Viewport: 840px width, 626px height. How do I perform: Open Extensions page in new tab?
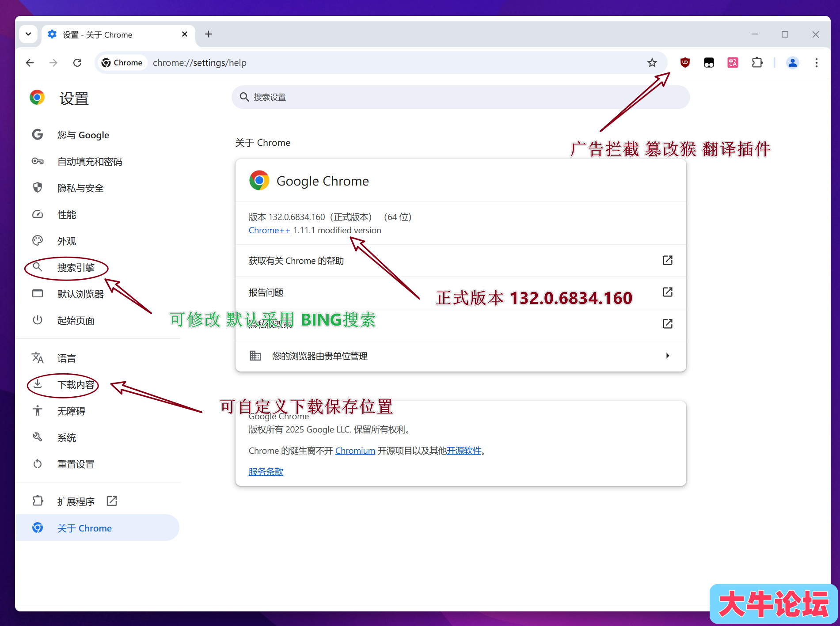(x=97, y=501)
